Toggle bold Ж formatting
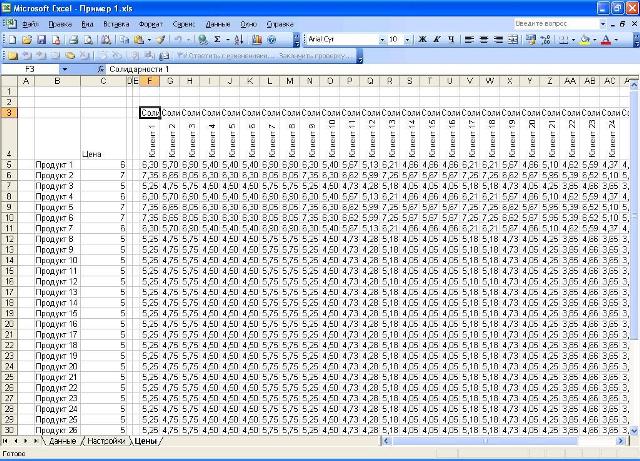Image resolution: width=640 pixels, height=461 pixels. [x=422, y=40]
